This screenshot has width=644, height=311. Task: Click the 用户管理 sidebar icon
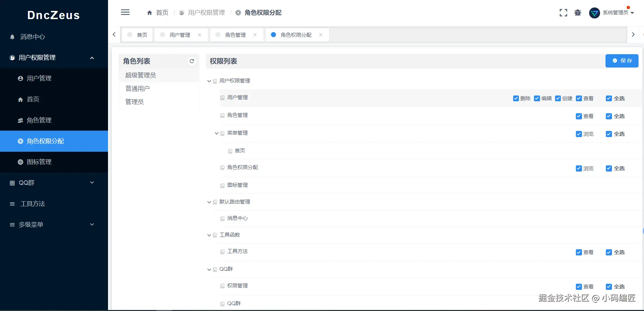20,78
